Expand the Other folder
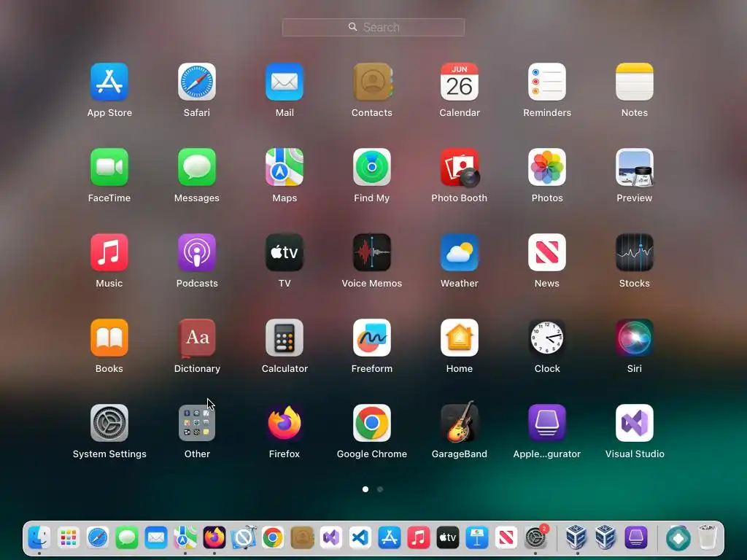This screenshot has width=747, height=560. (x=197, y=423)
